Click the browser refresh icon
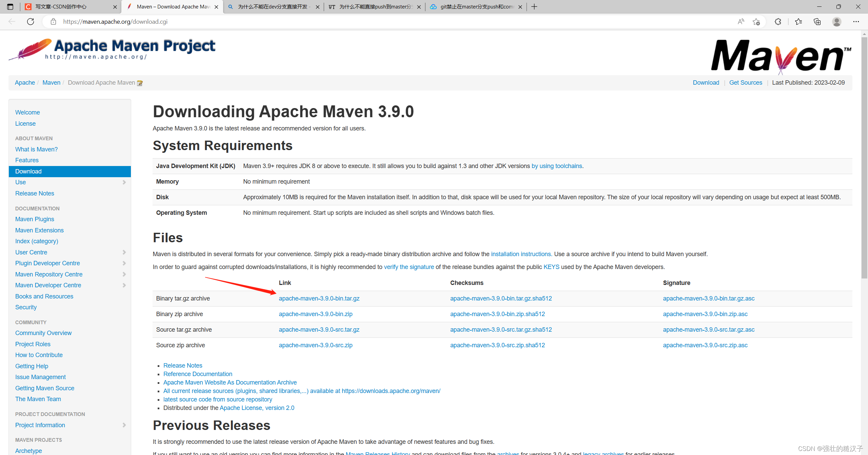Viewport: 868px width, 455px height. pos(31,22)
